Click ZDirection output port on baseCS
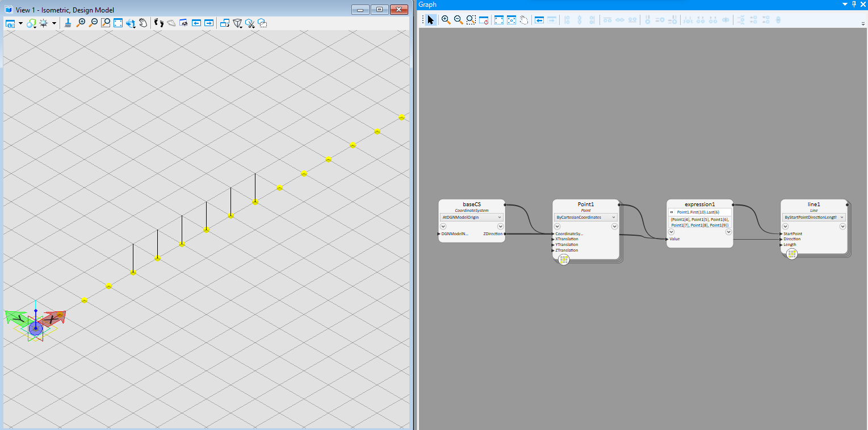868x430 pixels. coord(505,233)
